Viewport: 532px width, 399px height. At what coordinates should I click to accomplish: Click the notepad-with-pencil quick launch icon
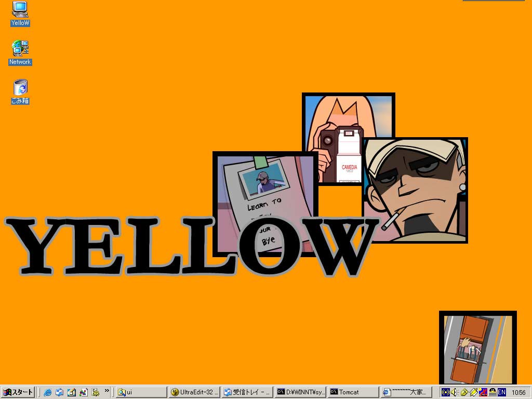coord(72,393)
